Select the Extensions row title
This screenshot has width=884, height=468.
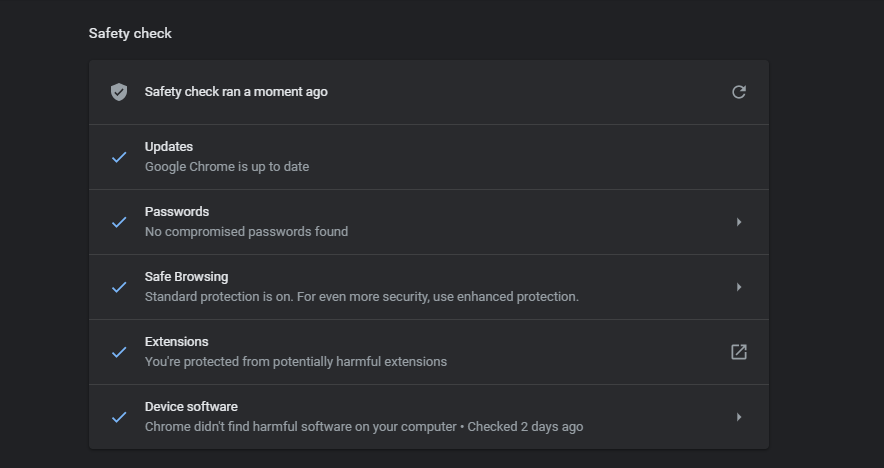176,342
